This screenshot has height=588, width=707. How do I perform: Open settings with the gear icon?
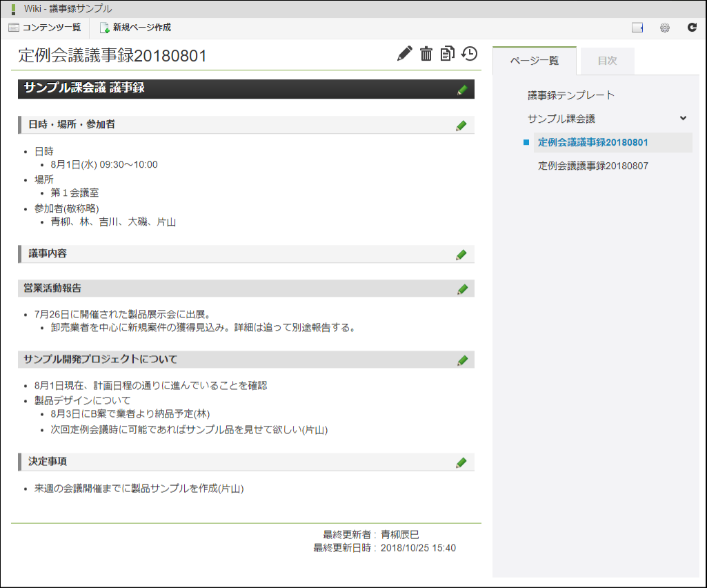tap(665, 28)
